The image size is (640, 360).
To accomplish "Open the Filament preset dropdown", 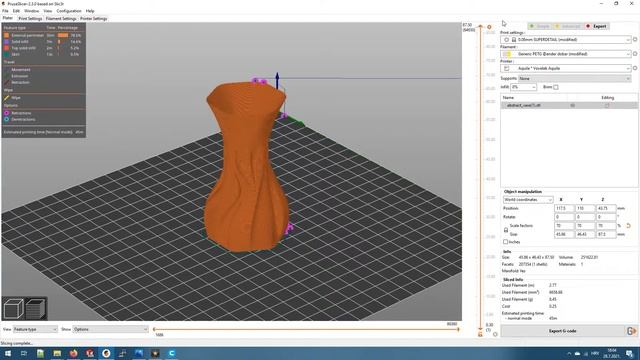I will click(566, 54).
